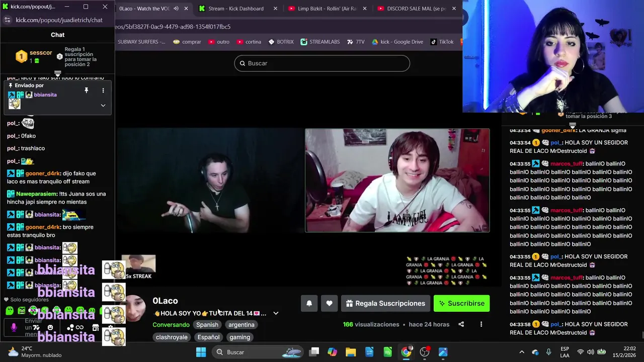This screenshot has height=362, width=644.
Task: Open Google Chrome on the taskbar
Action: [406, 352]
